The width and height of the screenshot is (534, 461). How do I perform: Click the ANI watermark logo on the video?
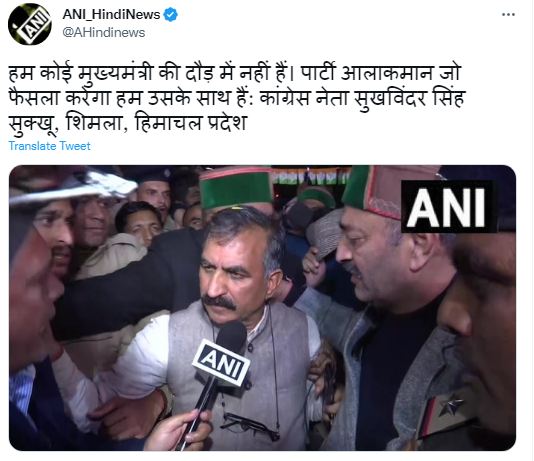click(446, 207)
